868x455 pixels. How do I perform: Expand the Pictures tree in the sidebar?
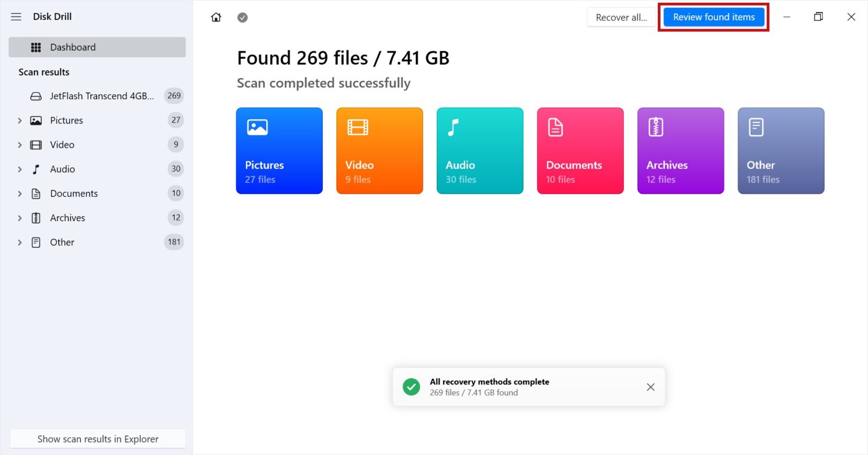tap(20, 120)
